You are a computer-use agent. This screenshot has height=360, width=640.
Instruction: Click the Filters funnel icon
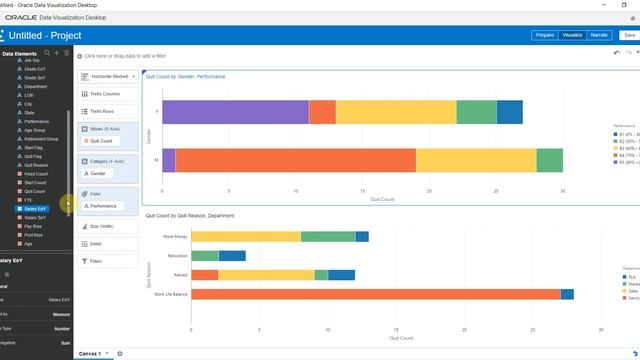84,261
